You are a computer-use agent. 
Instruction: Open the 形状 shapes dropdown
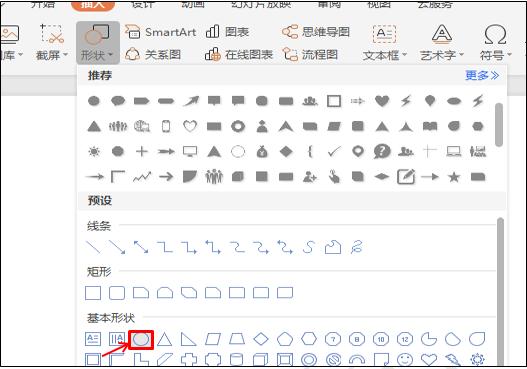pos(98,43)
